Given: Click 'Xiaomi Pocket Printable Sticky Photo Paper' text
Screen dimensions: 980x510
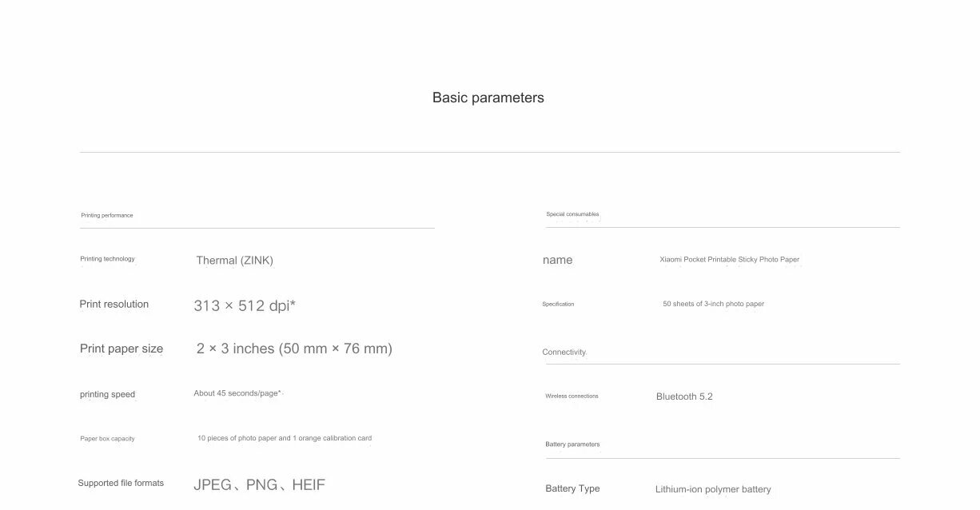Looking at the screenshot, I should pos(729,259).
